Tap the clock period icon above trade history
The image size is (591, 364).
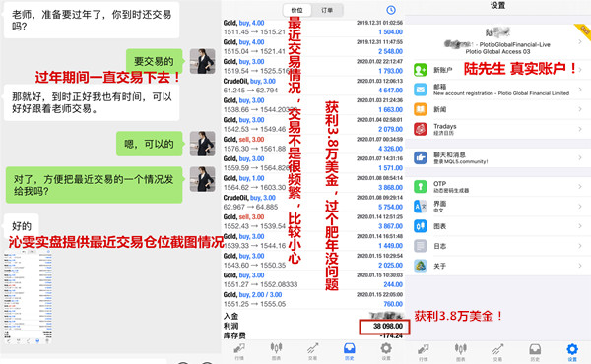tap(391, 10)
